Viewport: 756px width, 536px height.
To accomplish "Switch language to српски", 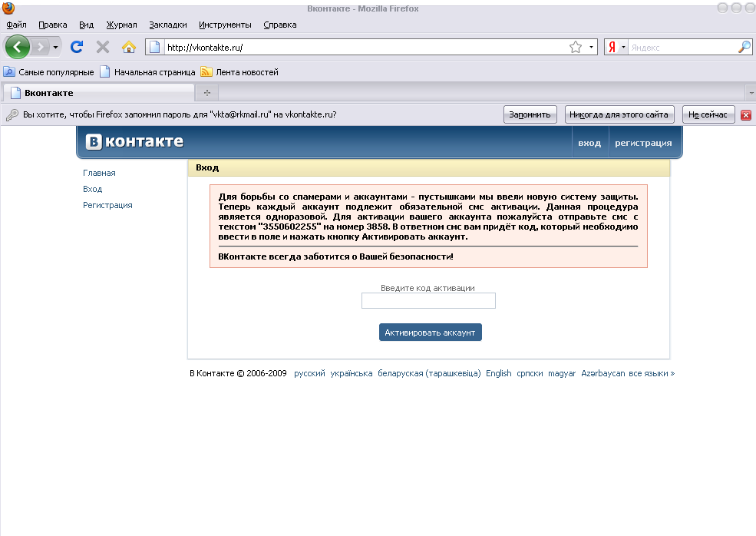I will click(x=530, y=373).
